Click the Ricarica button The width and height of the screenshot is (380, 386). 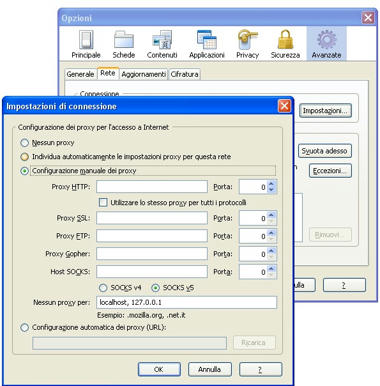point(254,343)
